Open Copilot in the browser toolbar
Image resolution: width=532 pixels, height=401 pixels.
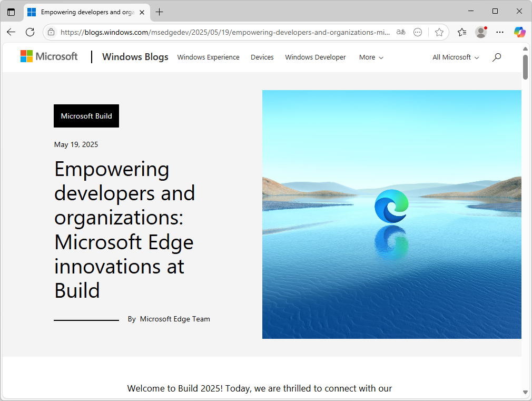519,32
